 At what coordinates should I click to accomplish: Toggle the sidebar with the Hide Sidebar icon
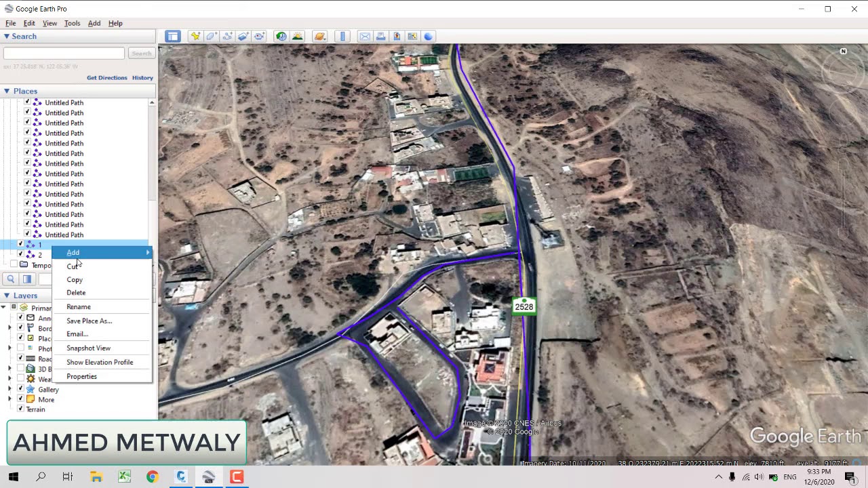point(172,37)
